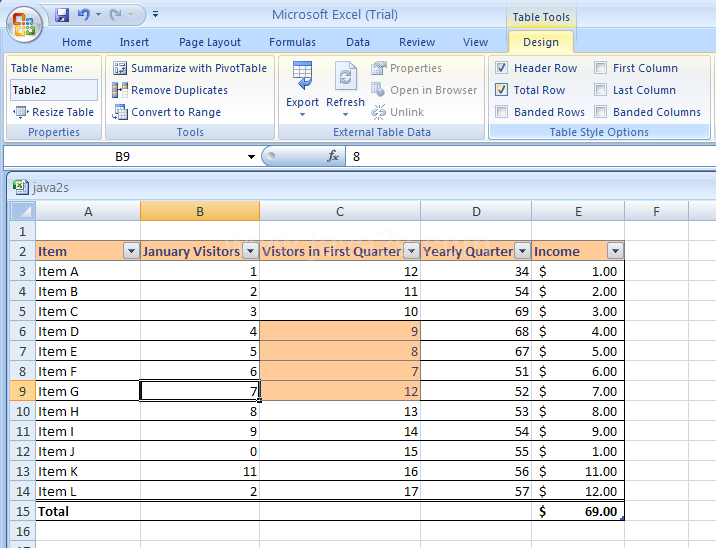Expand the Name Box dropdown arrow
Screen dimensions: 716x548
click(x=251, y=157)
